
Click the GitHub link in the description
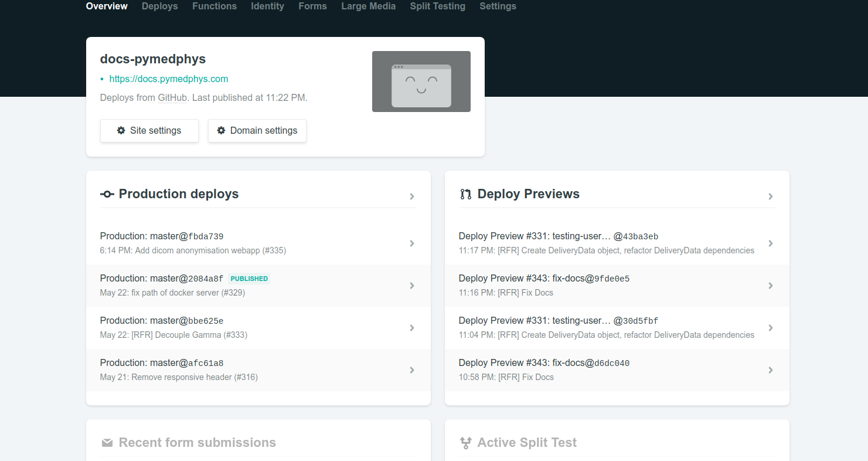pyautogui.click(x=172, y=97)
